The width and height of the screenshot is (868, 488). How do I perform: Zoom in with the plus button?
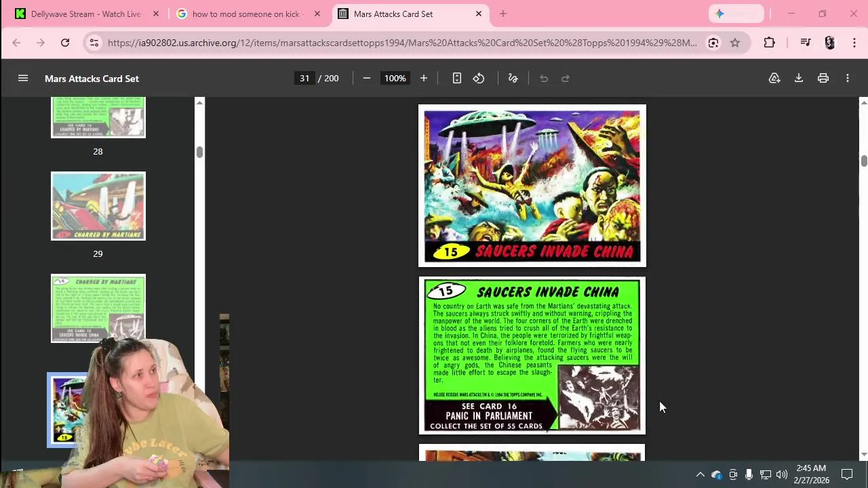click(424, 79)
